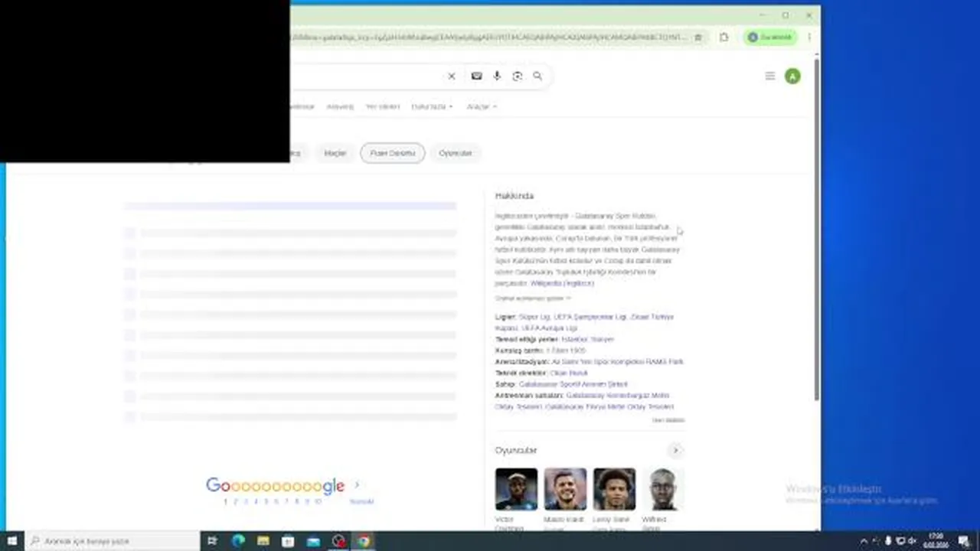Viewport: 980px width, 551px height.
Task: Open the Windows Start menu
Action: [11, 541]
